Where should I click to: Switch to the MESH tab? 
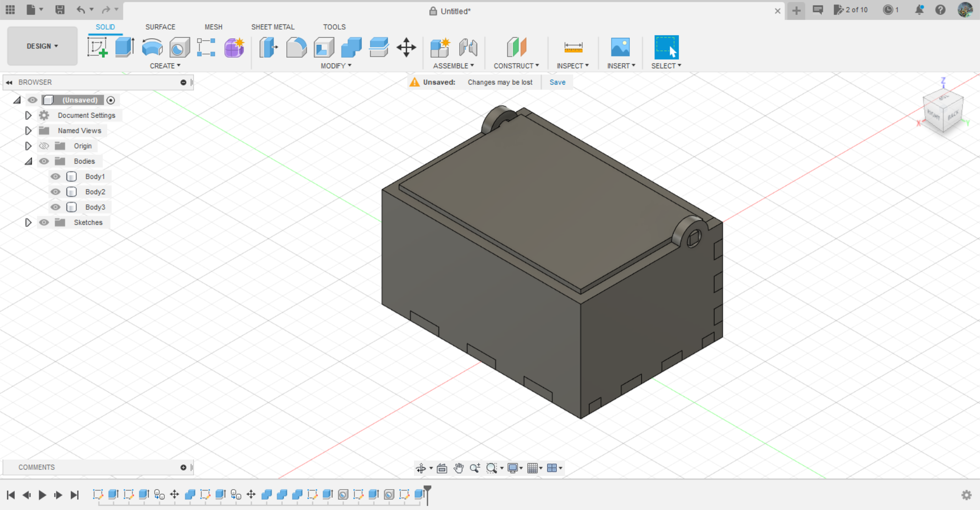click(213, 27)
